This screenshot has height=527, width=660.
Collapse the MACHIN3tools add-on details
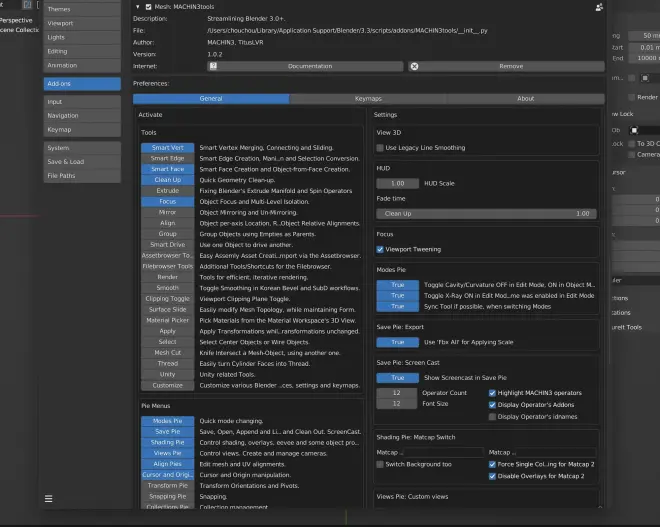[x=137, y=7]
